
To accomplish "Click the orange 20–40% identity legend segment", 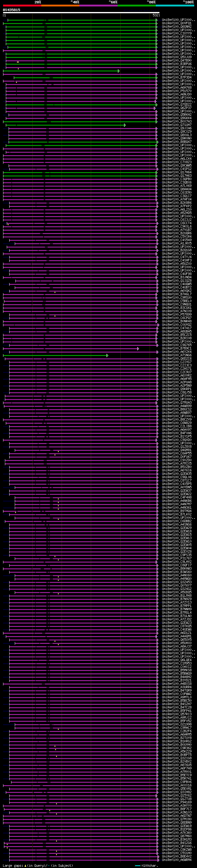I will (x=60, y=6).
